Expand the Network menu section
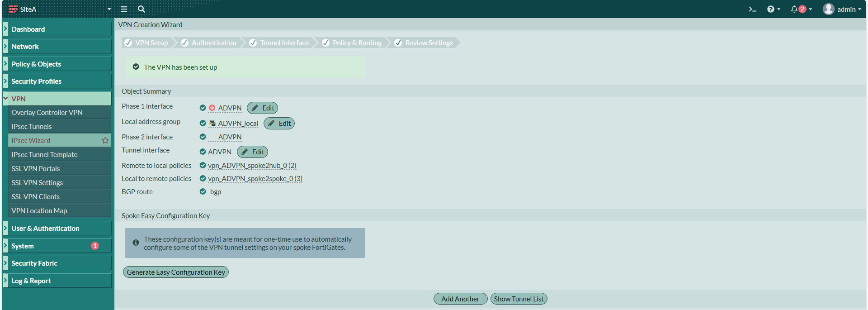868x310 pixels. tap(57, 46)
